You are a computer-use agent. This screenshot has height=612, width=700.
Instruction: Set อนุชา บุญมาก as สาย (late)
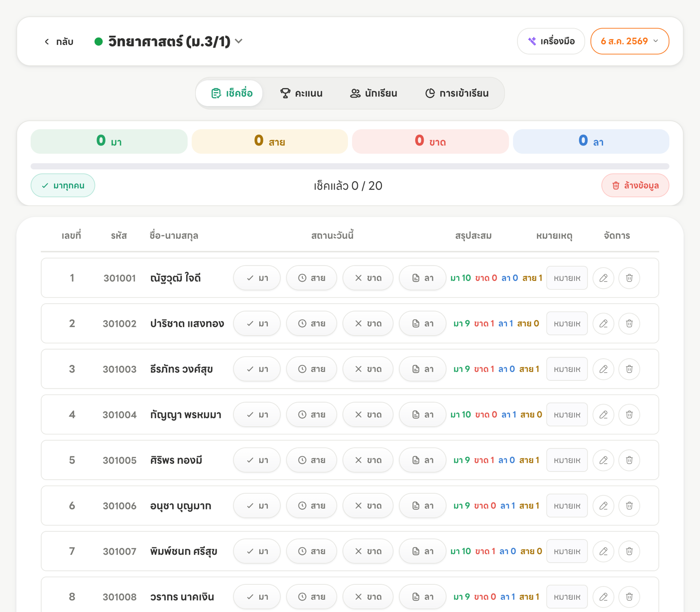pos(312,505)
